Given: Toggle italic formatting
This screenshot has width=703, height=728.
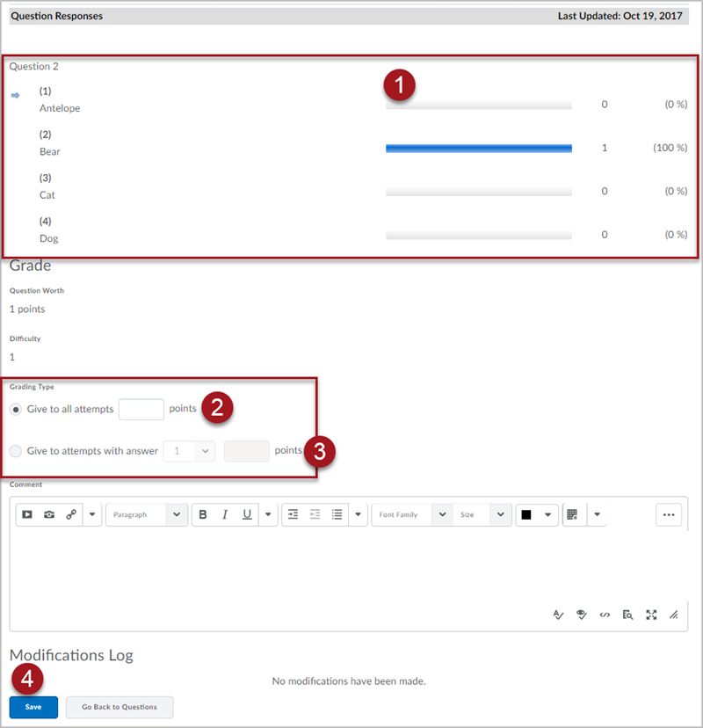Looking at the screenshot, I should click(225, 514).
